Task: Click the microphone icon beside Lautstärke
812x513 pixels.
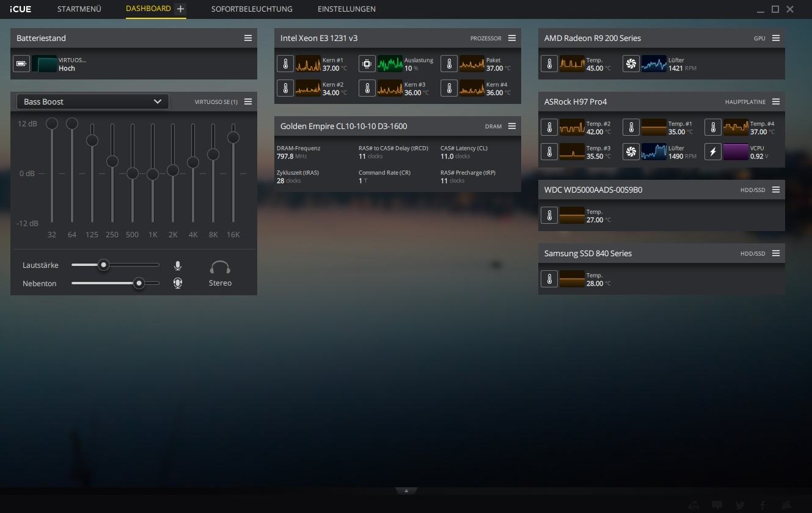Action: click(178, 265)
